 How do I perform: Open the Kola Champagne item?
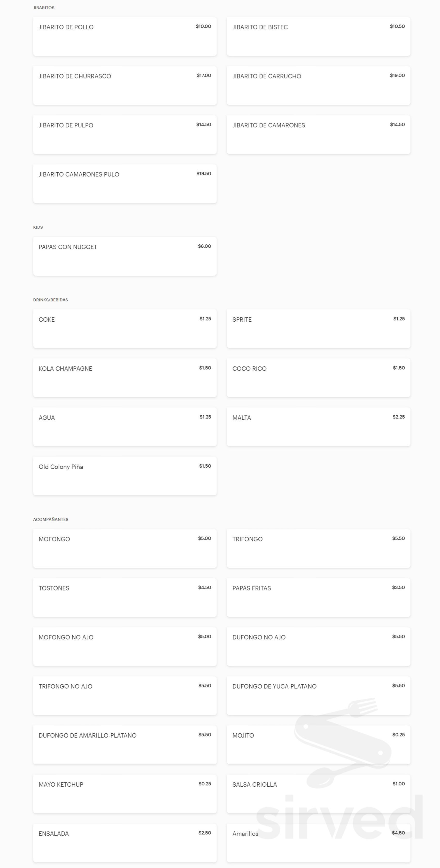point(125,378)
